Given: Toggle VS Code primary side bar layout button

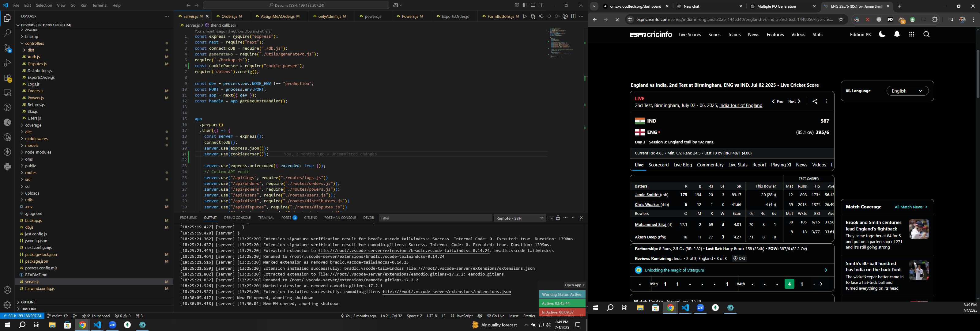Looking at the screenshot, I should (525, 5).
